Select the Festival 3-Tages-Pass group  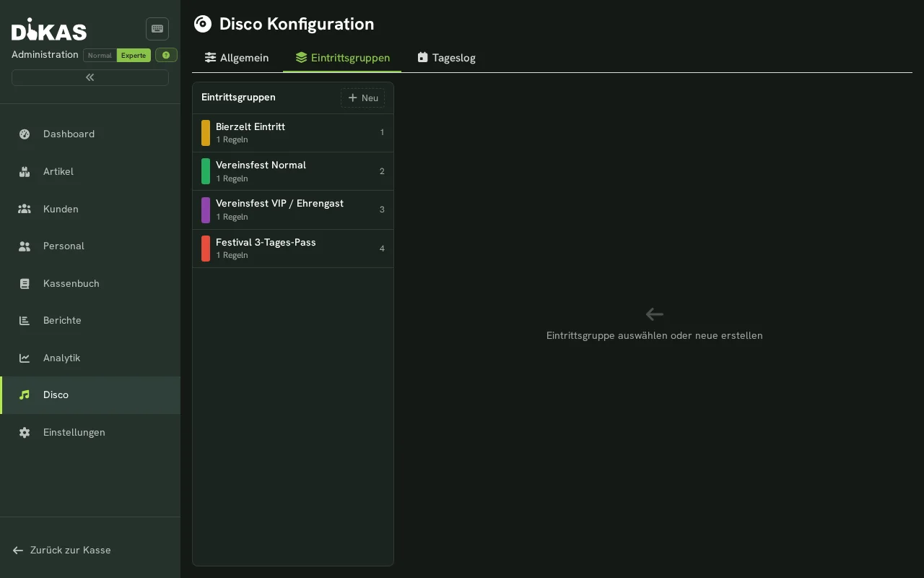[x=293, y=249]
